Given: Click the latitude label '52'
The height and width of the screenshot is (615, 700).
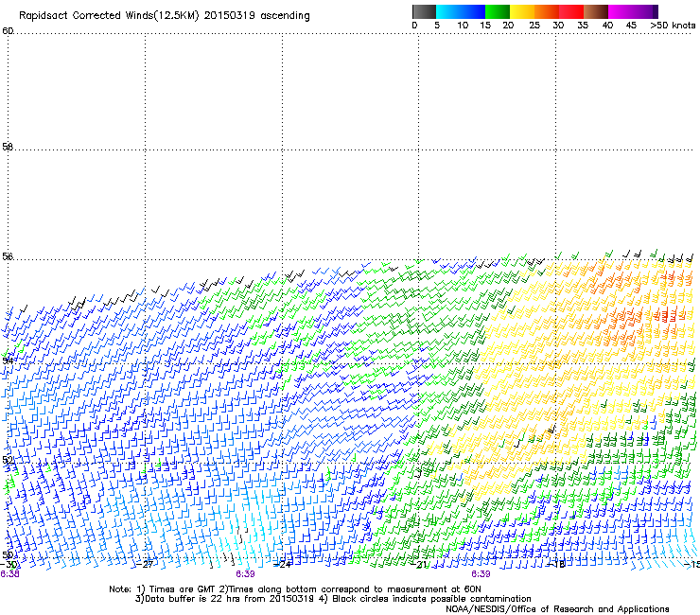Looking at the screenshot, I should [8, 460].
